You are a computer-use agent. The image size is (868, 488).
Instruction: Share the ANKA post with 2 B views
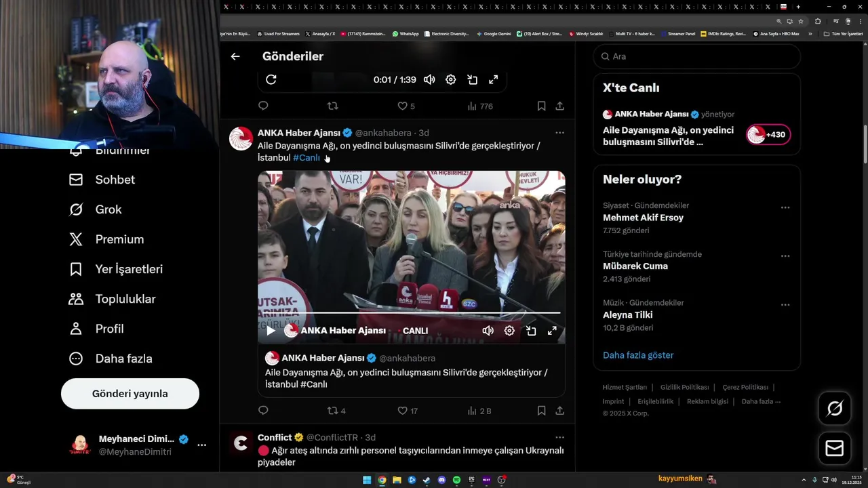point(559,410)
